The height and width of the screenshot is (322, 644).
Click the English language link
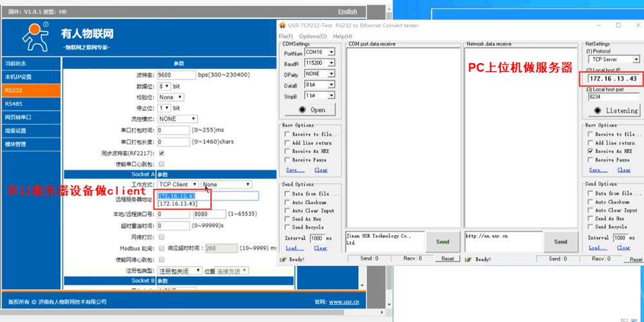346,12
